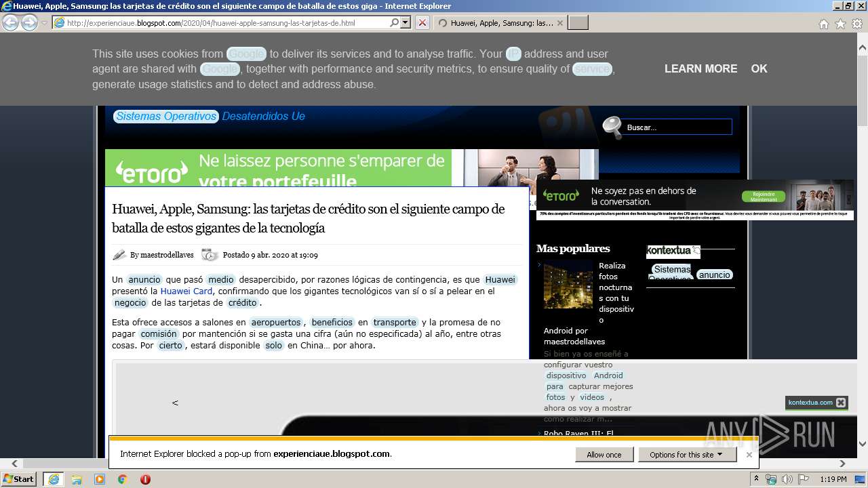Click the red Opera taskbar icon
Viewport: 868px width, 488px height.
[x=145, y=479]
